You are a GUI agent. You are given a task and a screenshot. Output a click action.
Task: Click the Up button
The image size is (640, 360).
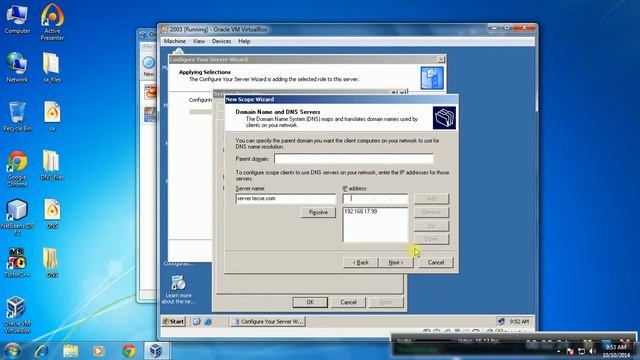coord(431,226)
